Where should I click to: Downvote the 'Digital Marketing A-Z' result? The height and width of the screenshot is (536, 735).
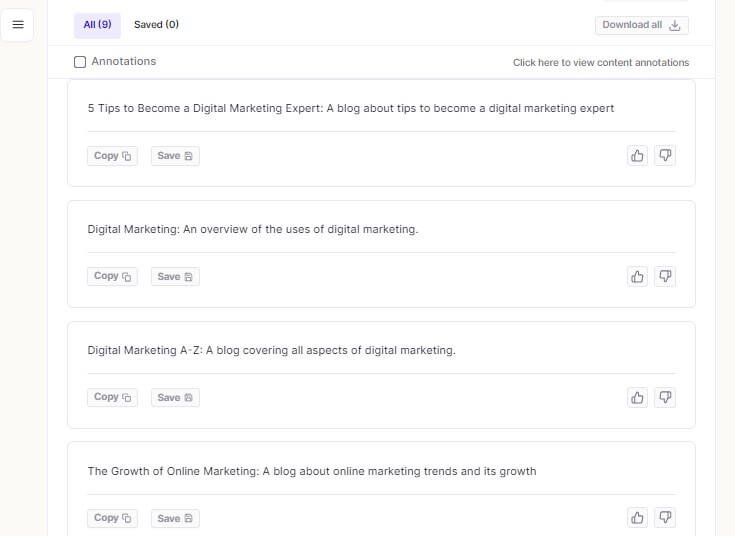(x=665, y=398)
